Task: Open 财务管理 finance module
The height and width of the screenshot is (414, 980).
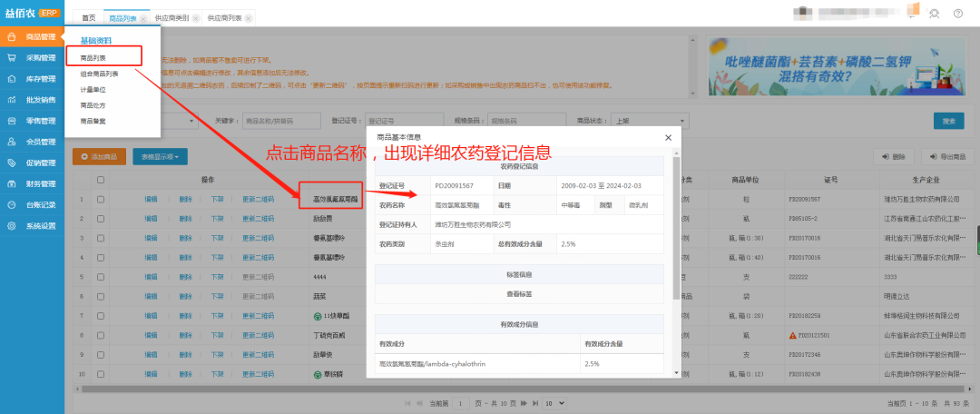Action: [32, 184]
